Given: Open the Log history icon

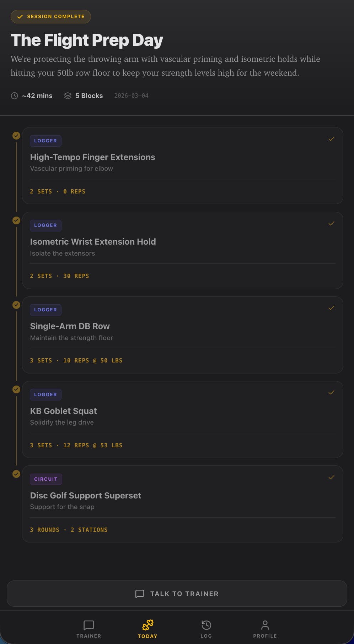Looking at the screenshot, I should tap(206, 625).
